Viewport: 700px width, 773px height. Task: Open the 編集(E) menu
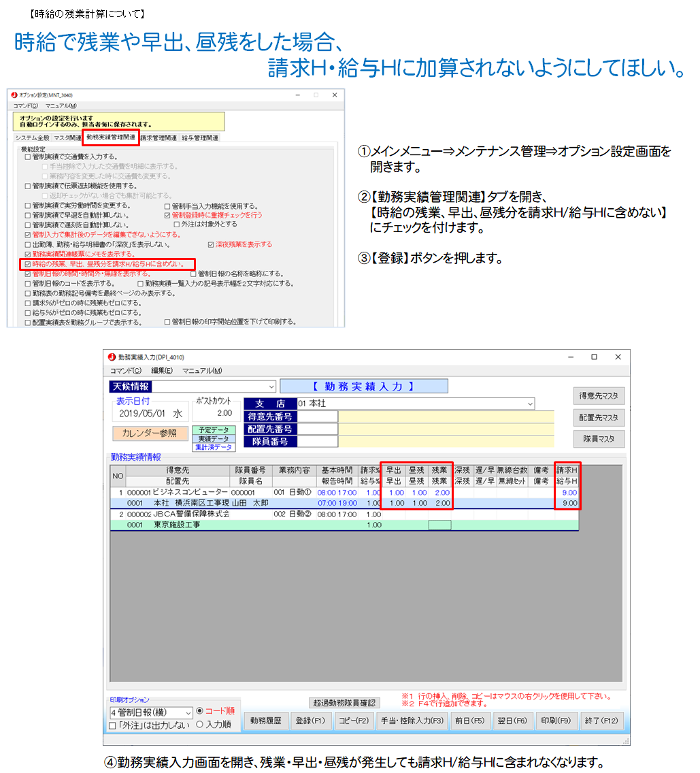[x=161, y=371]
